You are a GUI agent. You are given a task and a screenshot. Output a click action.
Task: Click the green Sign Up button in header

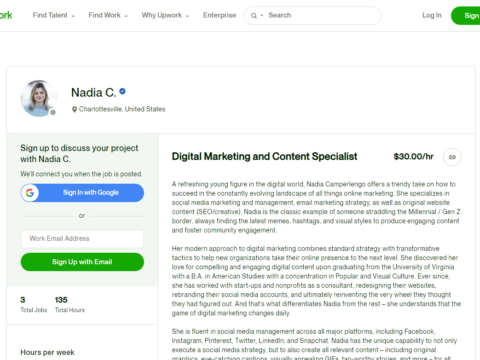(x=466, y=16)
